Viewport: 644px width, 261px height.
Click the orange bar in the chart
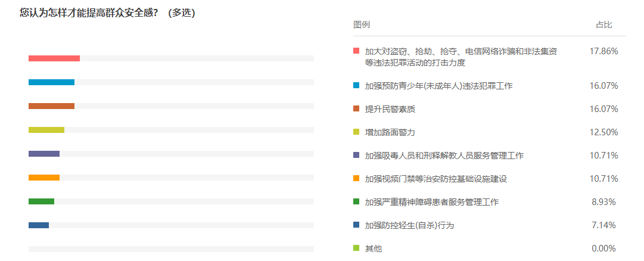[43, 178]
